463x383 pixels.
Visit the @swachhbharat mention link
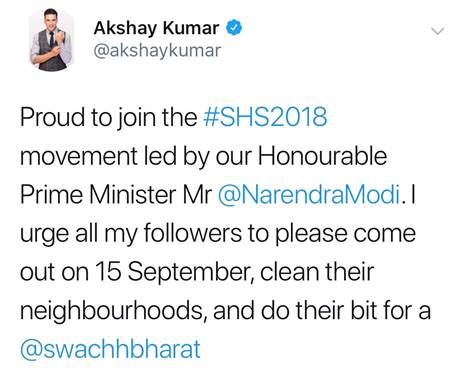click(x=110, y=349)
